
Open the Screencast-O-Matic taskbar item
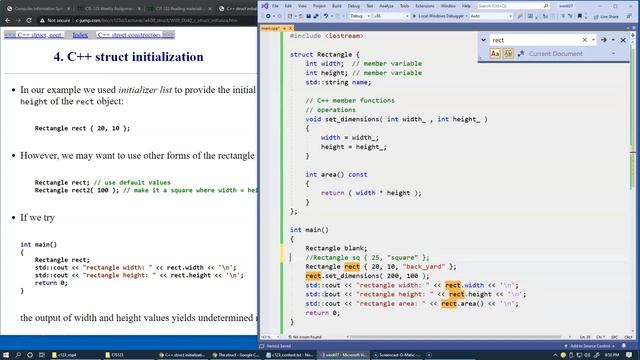tap(397, 355)
